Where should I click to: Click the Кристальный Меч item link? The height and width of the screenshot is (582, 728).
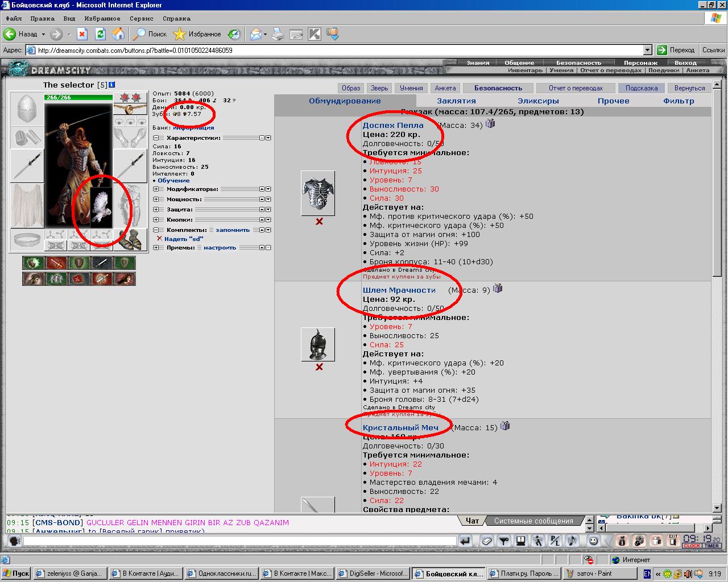coord(400,427)
